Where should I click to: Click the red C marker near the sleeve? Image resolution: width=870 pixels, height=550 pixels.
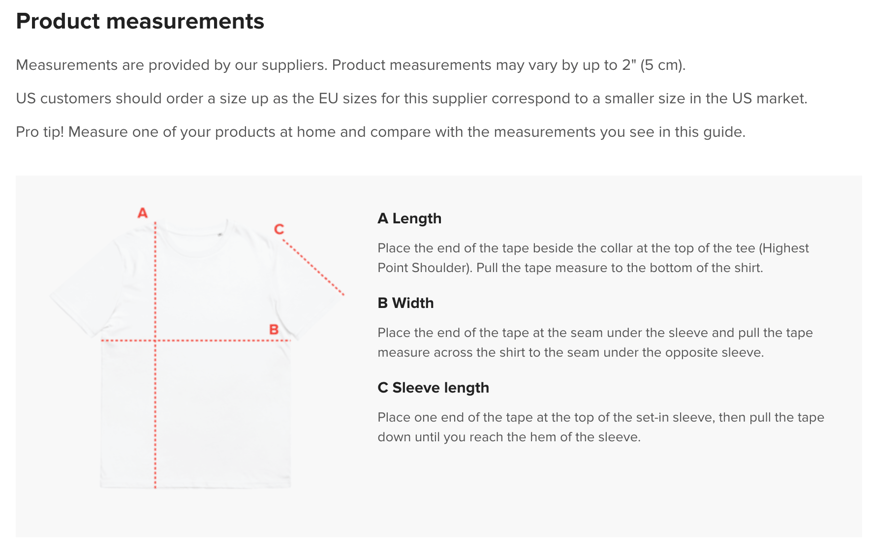tap(279, 229)
